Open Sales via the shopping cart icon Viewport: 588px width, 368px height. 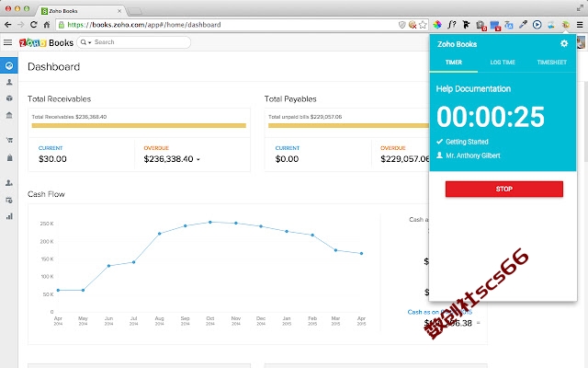point(9,140)
